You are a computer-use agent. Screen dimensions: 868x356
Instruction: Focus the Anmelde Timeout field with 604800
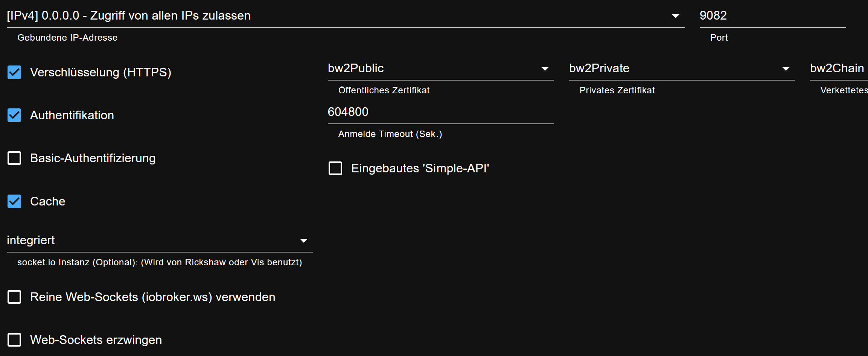point(440,112)
